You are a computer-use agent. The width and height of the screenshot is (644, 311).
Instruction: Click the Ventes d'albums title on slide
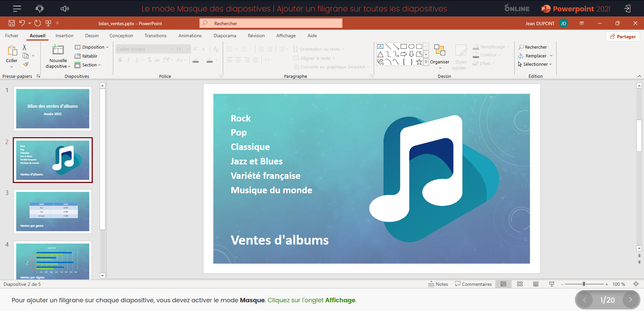click(x=280, y=240)
